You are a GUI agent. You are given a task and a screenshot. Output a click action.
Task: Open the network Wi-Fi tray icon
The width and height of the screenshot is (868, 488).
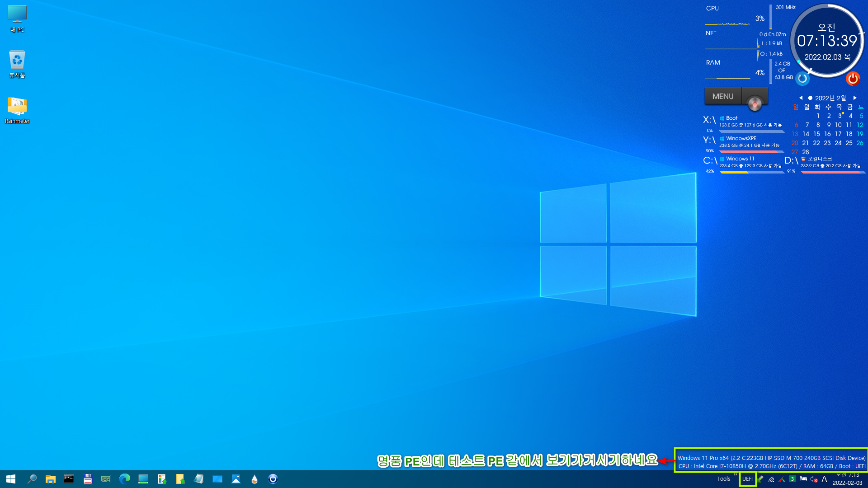[771, 479]
